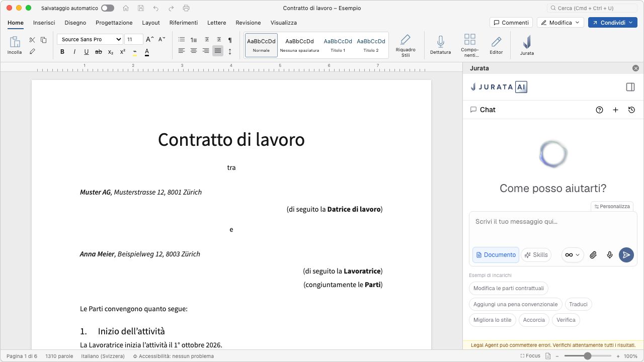The height and width of the screenshot is (362, 644).
Task: Select the Titolo 1 style
Action: click(338, 45)
